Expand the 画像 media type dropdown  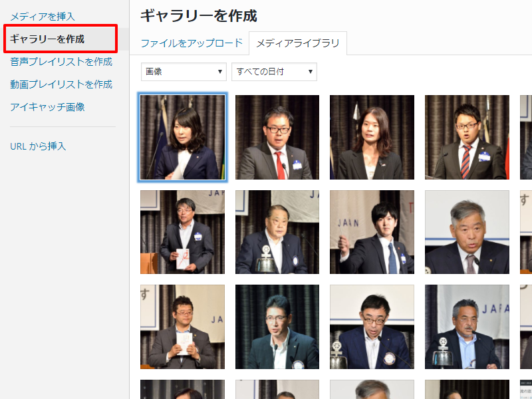[184, 72]
